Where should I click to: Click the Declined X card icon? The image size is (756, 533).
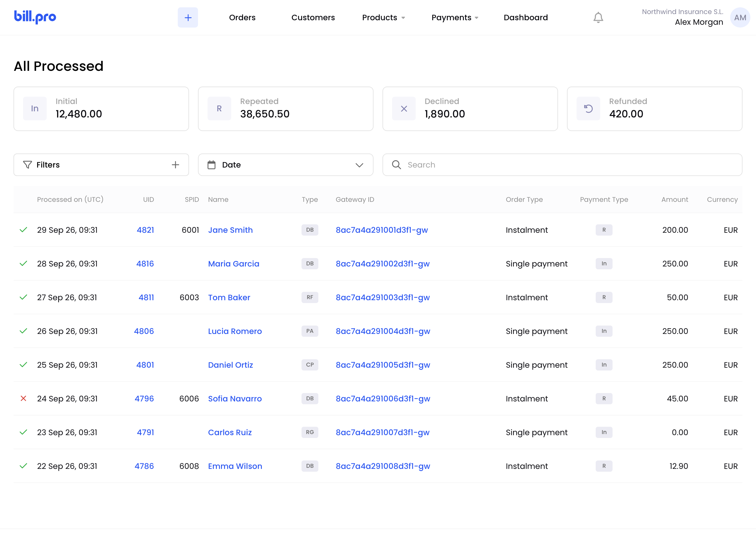[404, 109]
